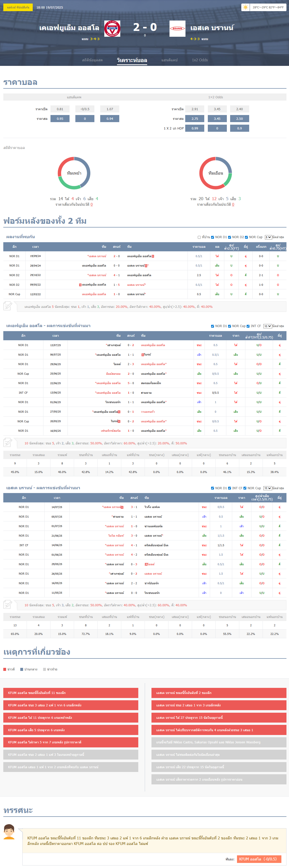Click the SK Brann club logo

(x=177, y=29)
